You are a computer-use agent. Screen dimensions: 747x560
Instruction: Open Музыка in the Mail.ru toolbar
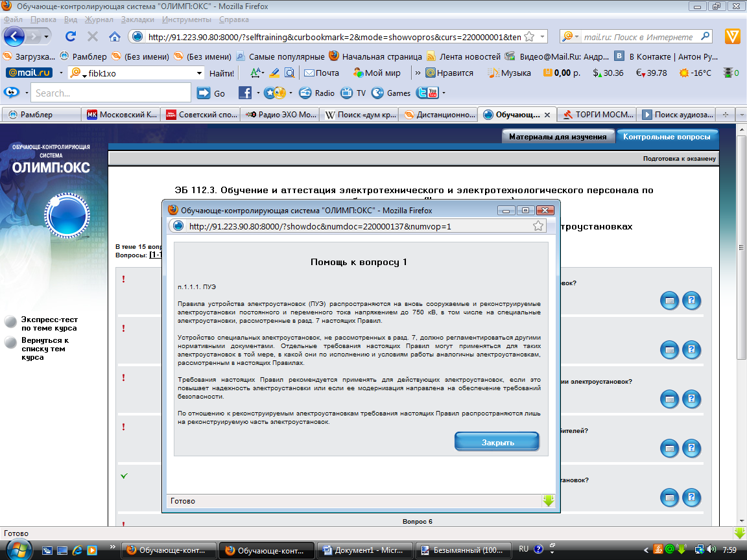pyautogui.click(x=509, y=73)
